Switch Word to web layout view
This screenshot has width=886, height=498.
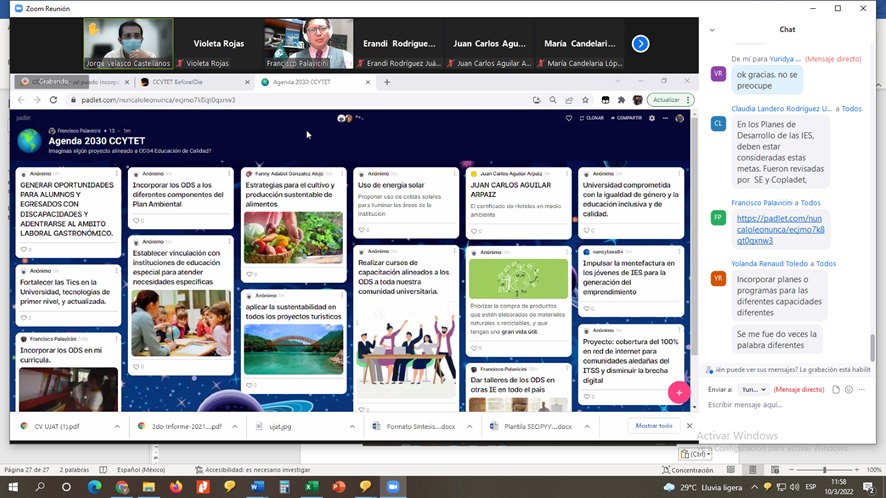click(x=775, y=470)
